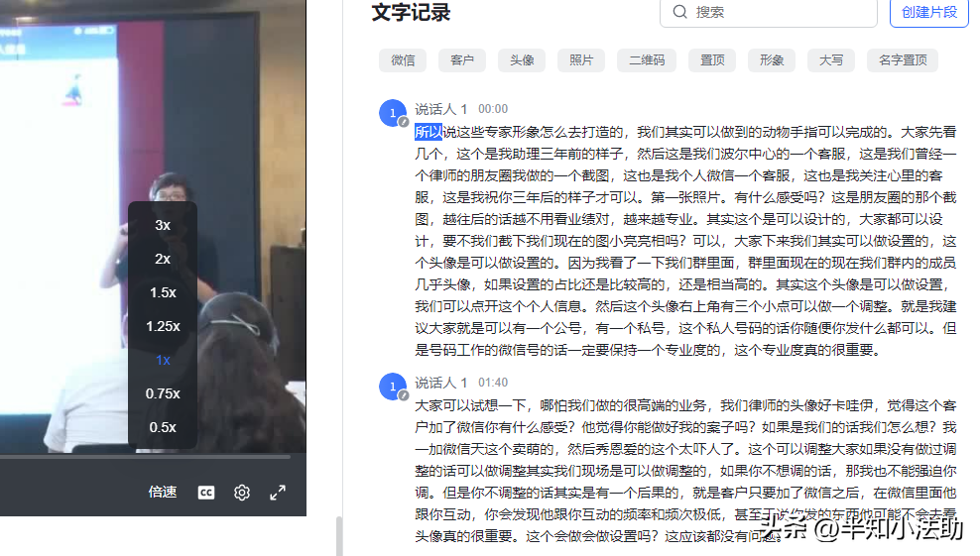The height and width of the screenshot is (556, 980).
Task: Open the 倍速 playback speed menu
Action: (163, 493)
